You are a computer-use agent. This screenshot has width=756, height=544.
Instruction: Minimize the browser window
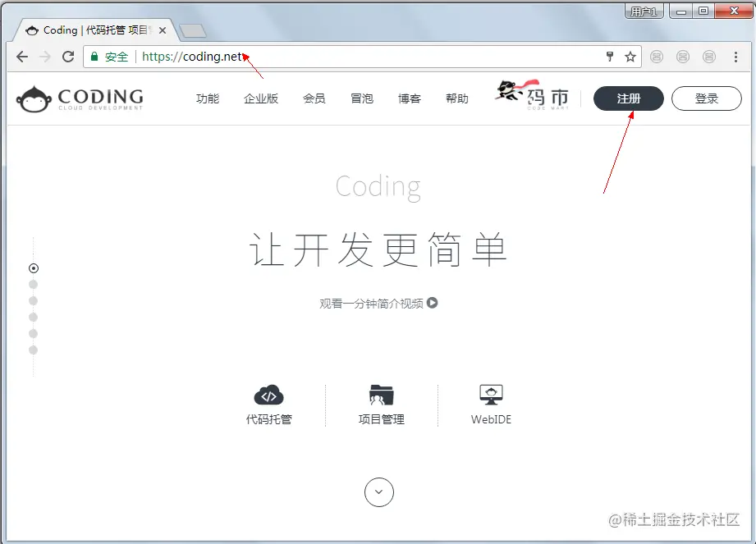681,11
